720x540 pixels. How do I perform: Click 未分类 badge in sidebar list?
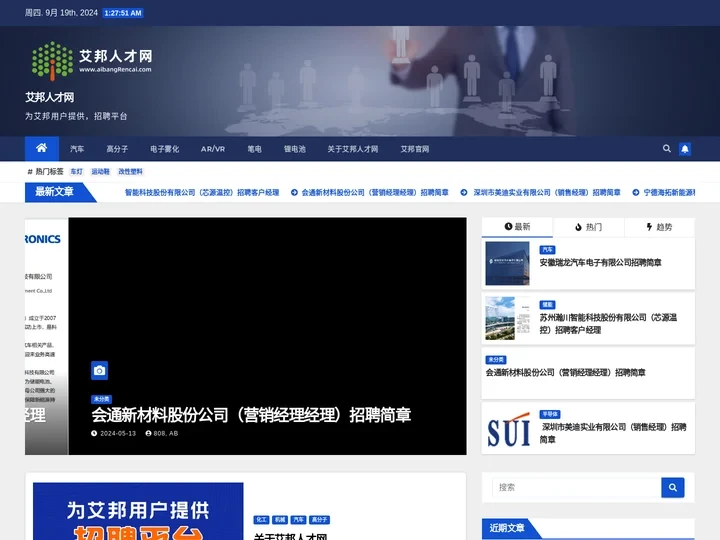(496, 360)
